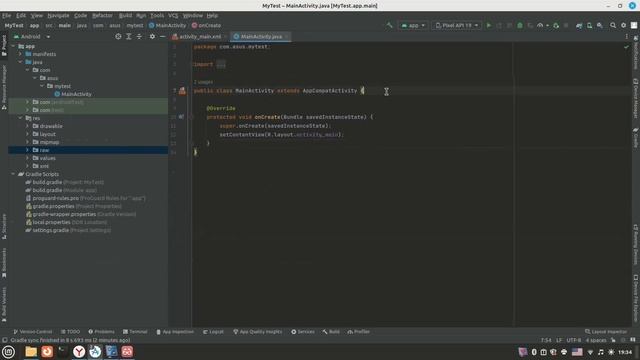Screen dimensions: 640x360
Task: Open dropdown arrow next to Profile icon
Action: pyautogui.click(x=547, y=25)
